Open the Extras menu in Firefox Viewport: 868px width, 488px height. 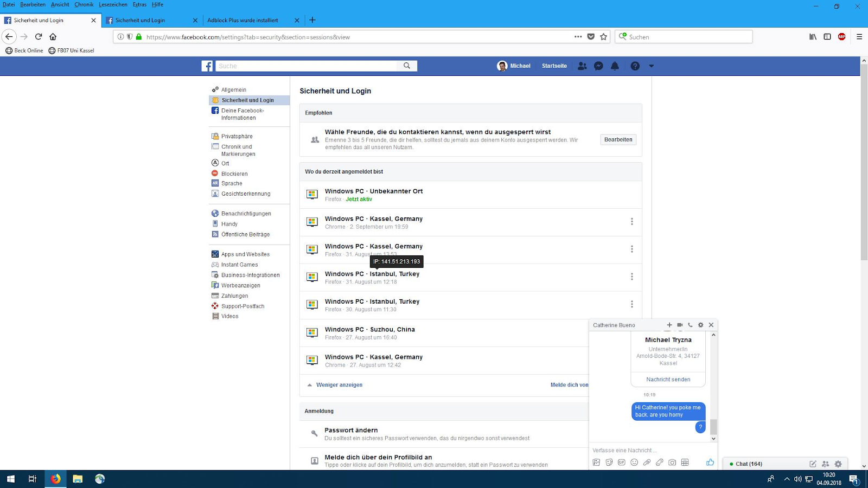139,4
